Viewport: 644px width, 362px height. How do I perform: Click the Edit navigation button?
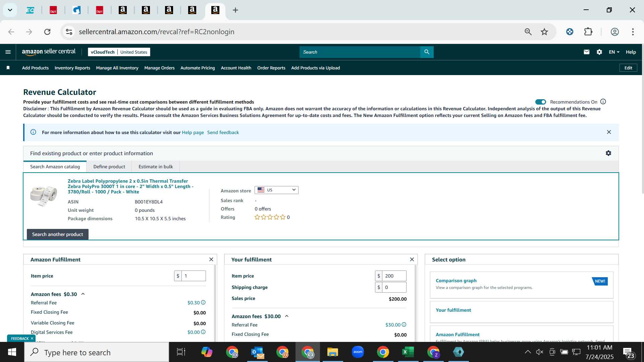point(628,68)
